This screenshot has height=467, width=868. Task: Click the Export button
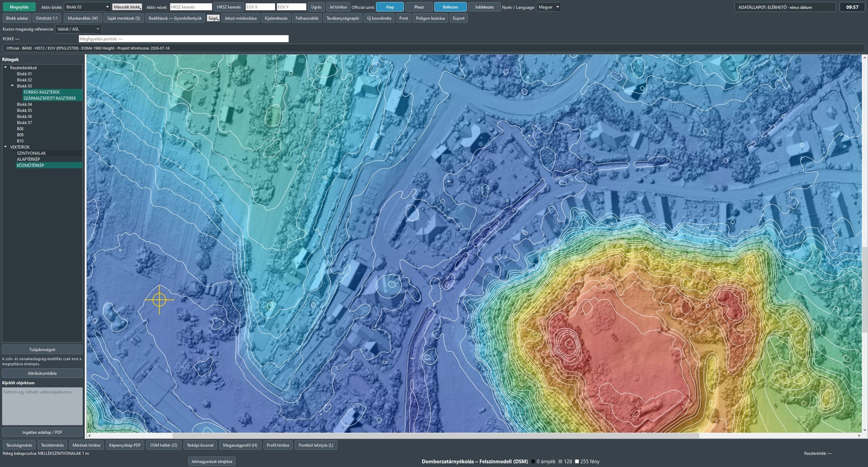tap(458, 19)
